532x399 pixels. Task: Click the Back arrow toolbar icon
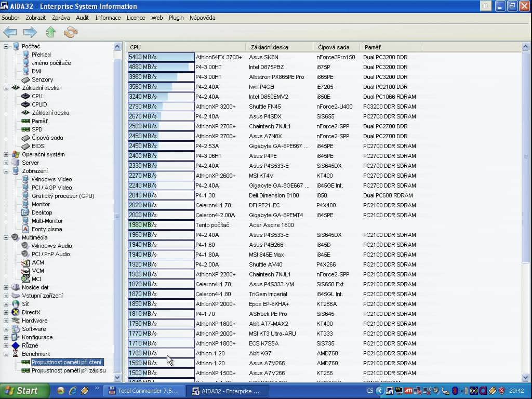click(x=10, y=33)
